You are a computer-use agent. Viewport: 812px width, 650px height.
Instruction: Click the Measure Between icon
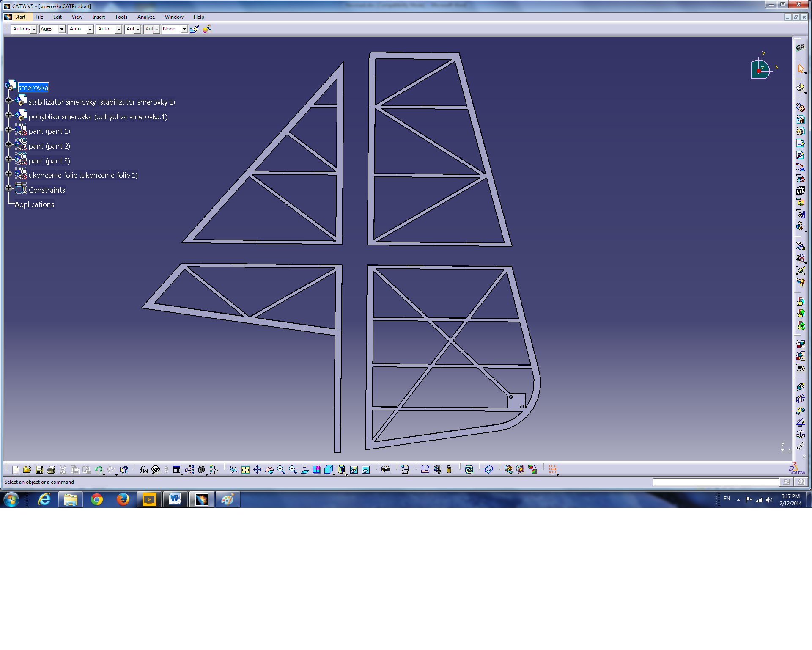[x=425, y=469]
